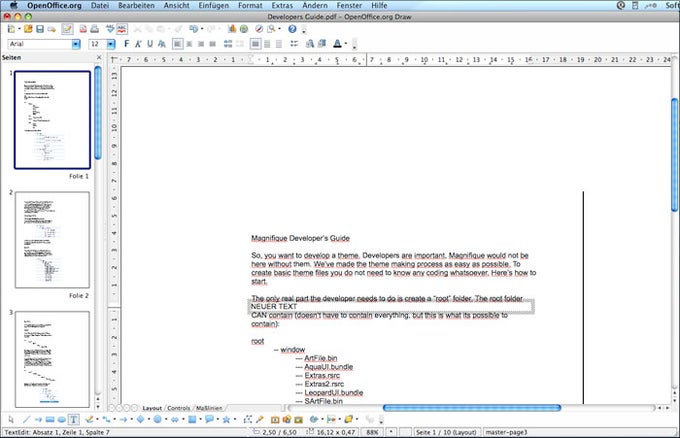The height and width of the screenshot is (438, 680).
Task: Click the horizontal scrollbar thumb
Action: 472,408
